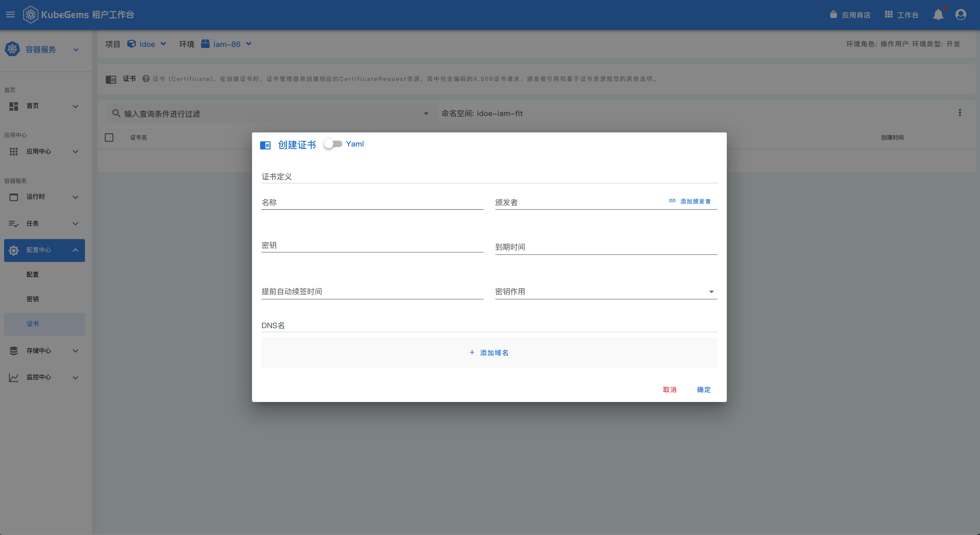Screen dimensions: 980x535
Task: Click the project cube icon
Action: click(x=131, y=44)
